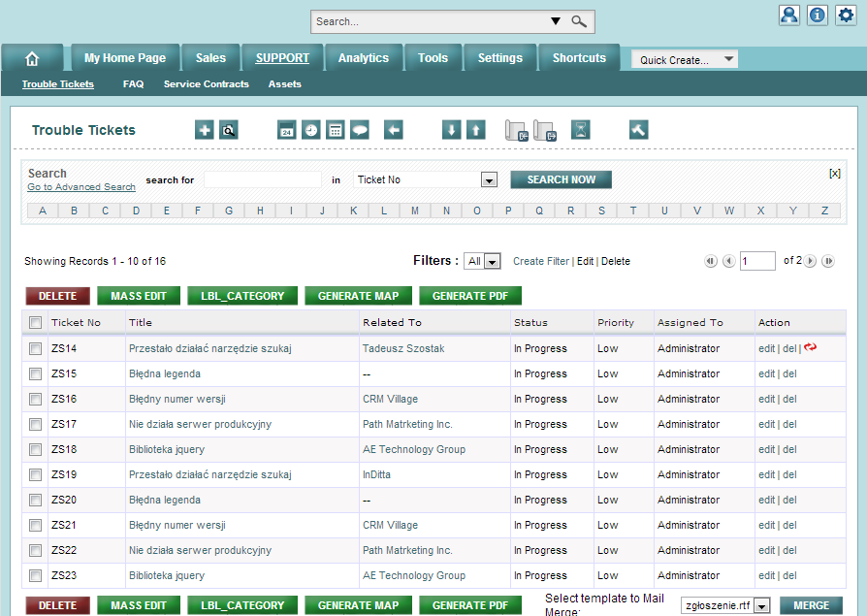Open the user profile icon

(789, 15)
